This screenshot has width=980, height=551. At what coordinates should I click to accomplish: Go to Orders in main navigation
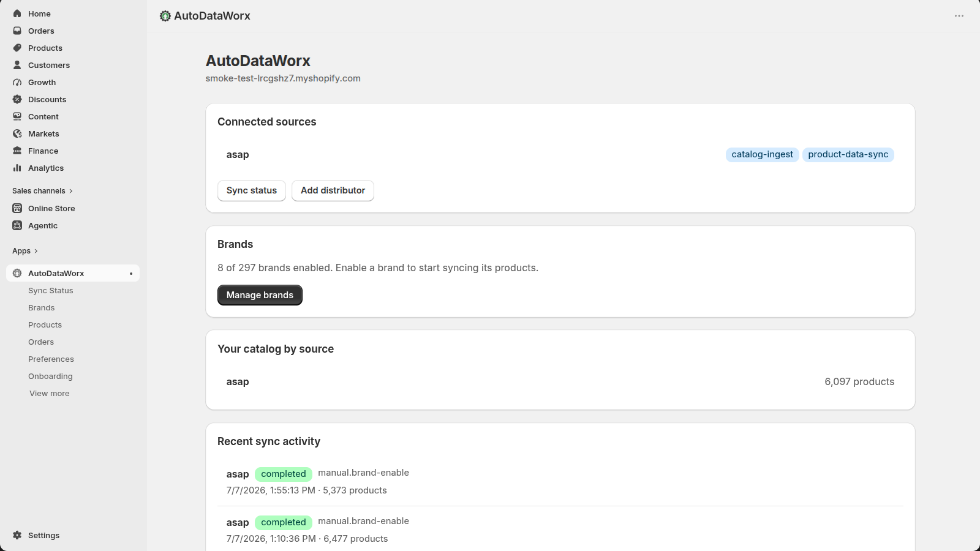[x=41, y=31]
